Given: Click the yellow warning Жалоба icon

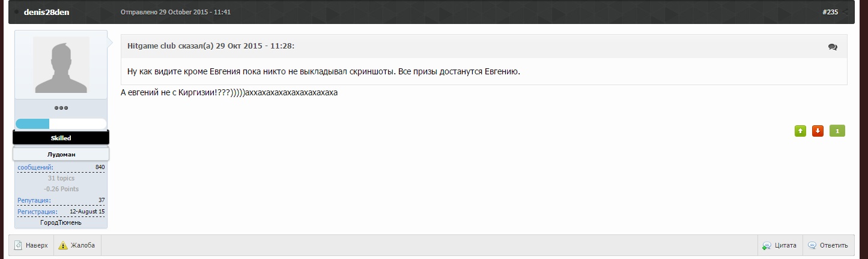Looking at the screenshot, I should pyautogui.click(x=63, y=245).
